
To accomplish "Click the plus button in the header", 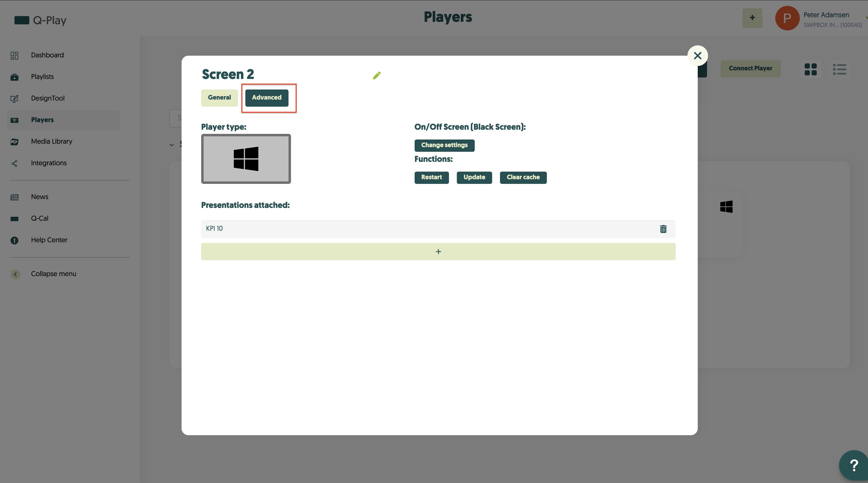I will click(752, 18).
